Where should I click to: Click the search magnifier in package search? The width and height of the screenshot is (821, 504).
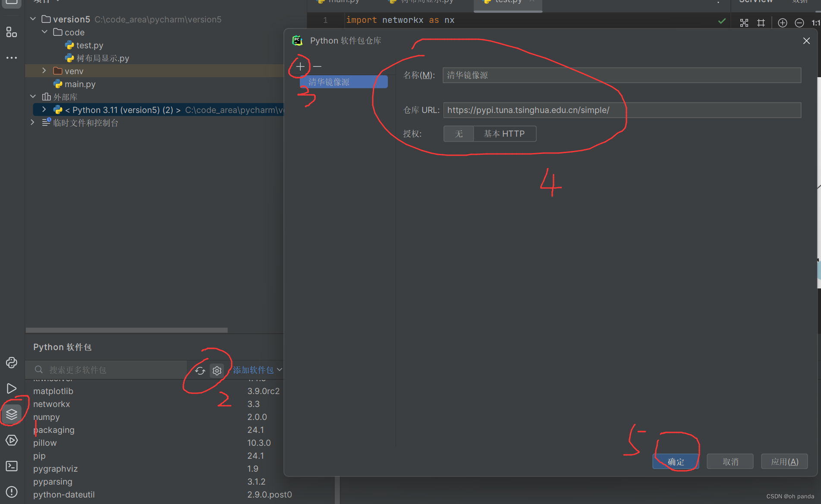[x=39, y=369]
